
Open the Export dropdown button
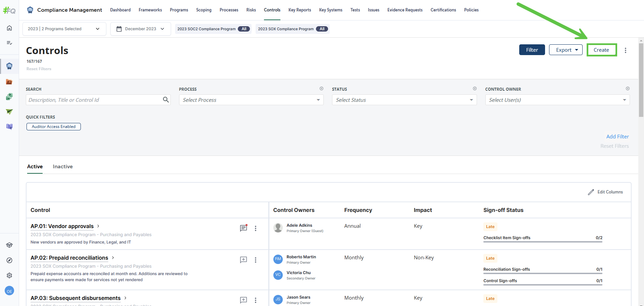pos(566,50)
